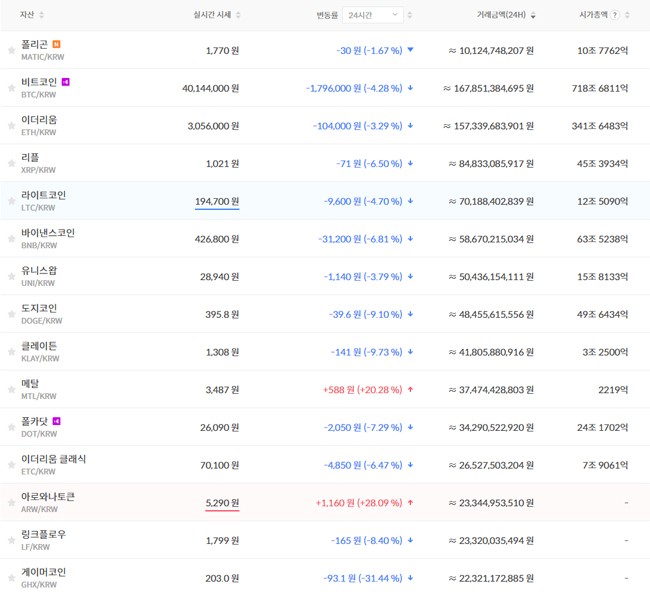The width and height of the screenshot is (650, 594).
Task: Toggle favorite star for 이더리움 ETH/KRW
Action: (x=12, y=126)
